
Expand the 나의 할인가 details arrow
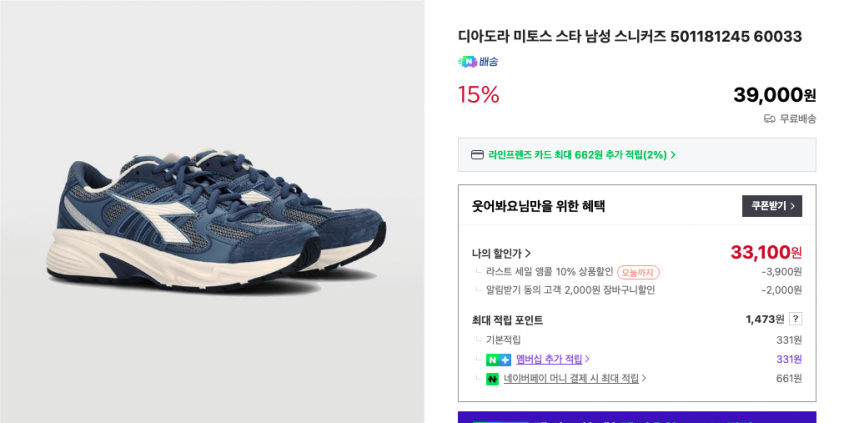(x=528, y=253)
